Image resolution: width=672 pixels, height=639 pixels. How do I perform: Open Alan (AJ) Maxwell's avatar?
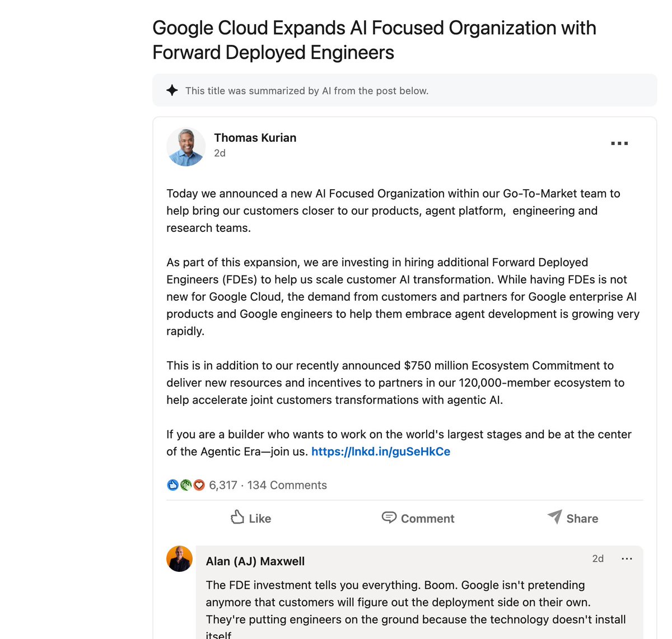coord(180,559)
